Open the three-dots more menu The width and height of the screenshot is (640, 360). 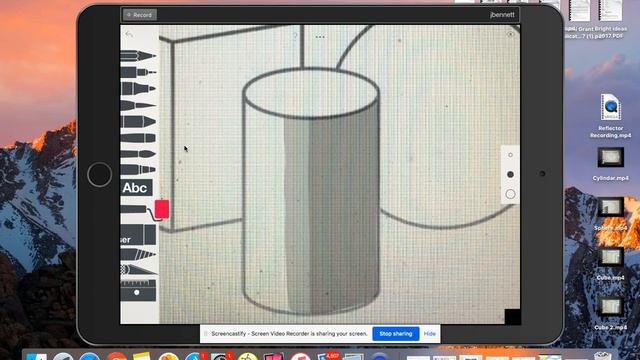320,37
